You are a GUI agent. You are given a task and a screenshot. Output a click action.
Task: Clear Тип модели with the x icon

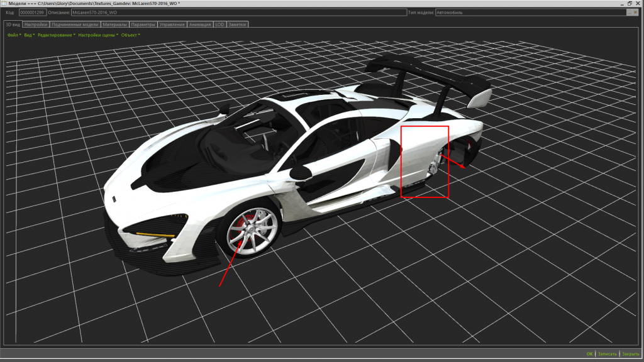coord(635,12)
